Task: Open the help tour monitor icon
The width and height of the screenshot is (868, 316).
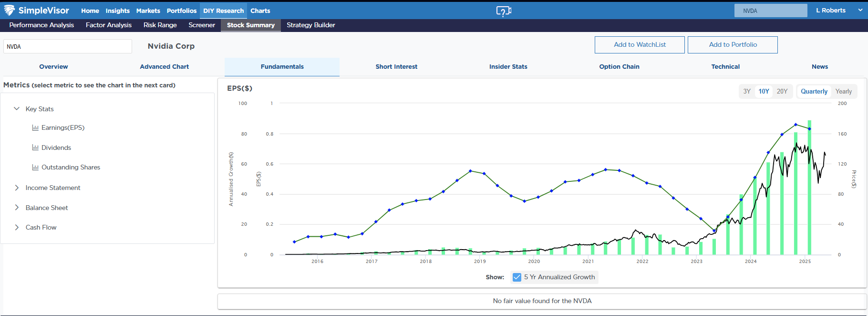Action: point(504,11)
